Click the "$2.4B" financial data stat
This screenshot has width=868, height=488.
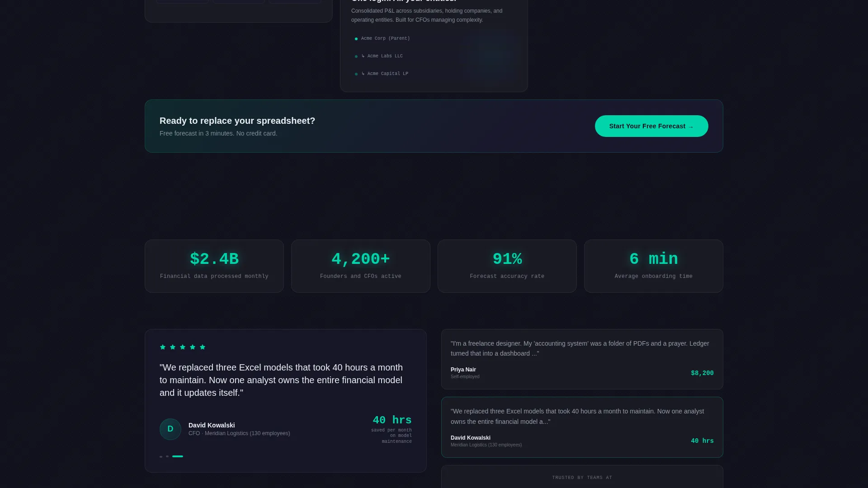point(214,259)
